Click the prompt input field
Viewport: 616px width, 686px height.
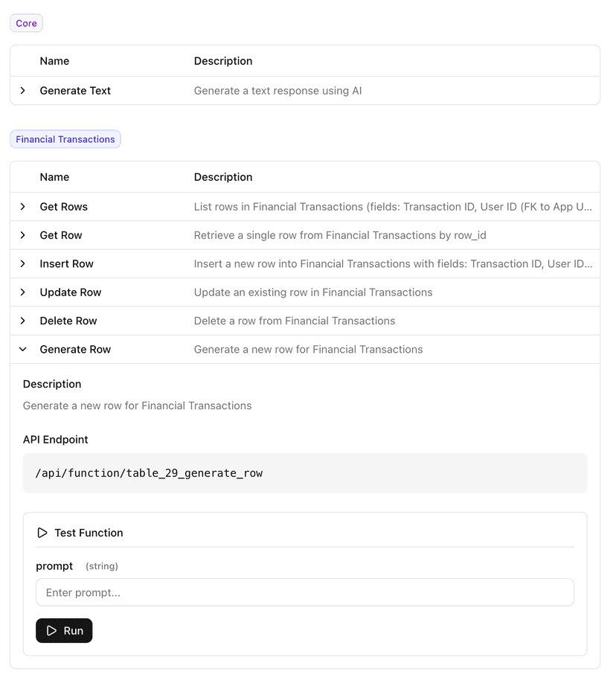(x=305, y=592)
